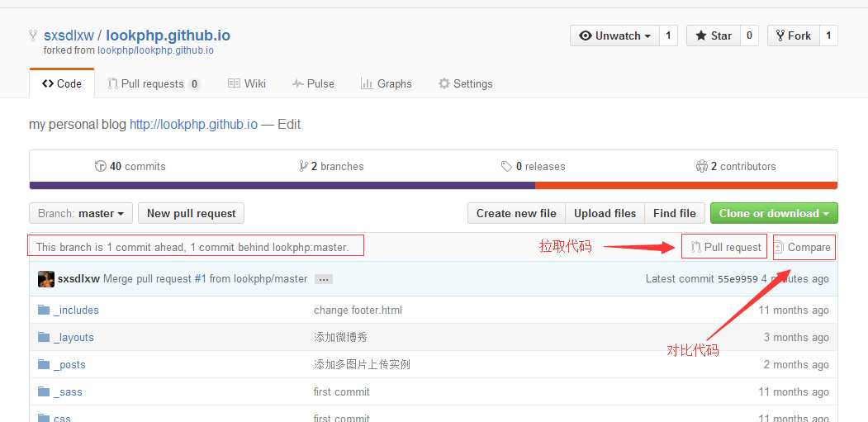Image resolution: width=868 pixels, height=422 pixels.
Task: Open the http://lookphp.github.io description link
Action: click(193, 124)
